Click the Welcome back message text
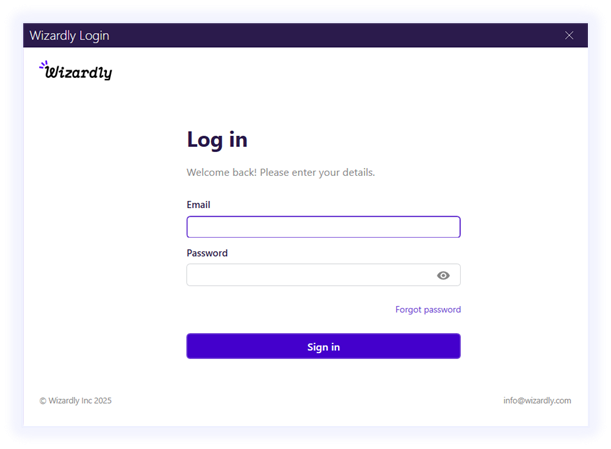Viewport: 611px width, 449px height. pyautogui.click(x=280, y=172)
